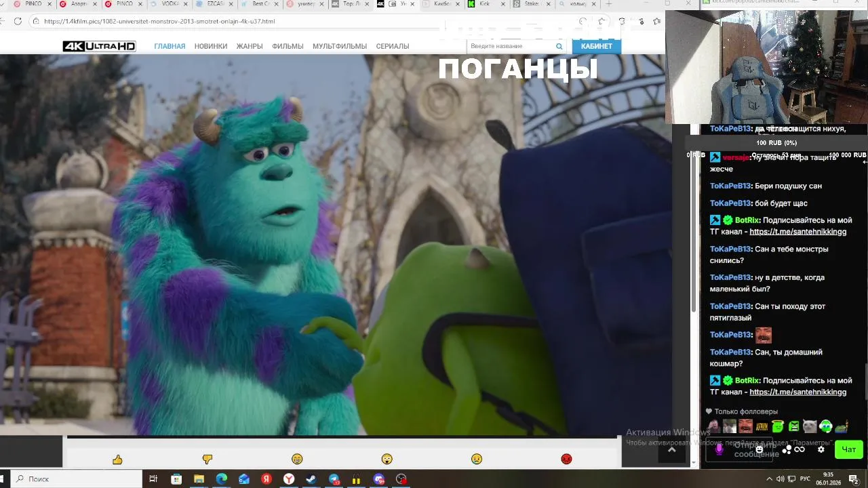Open the СЕРИАЛЫ menu item
868x488 pixels.
tap(393, 46)
